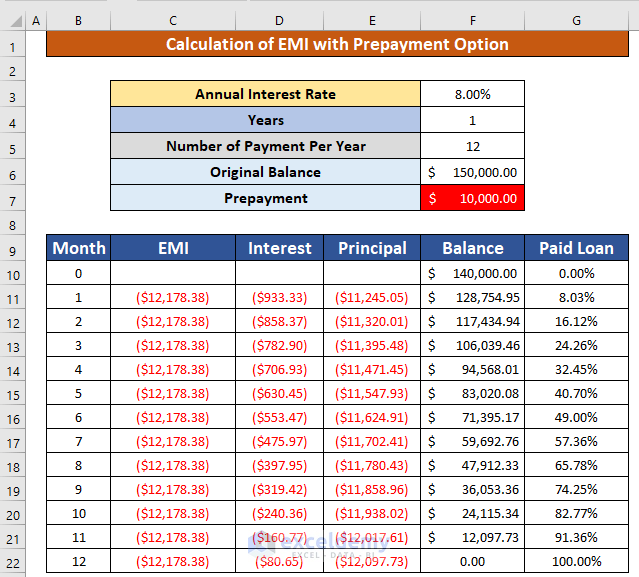
Task: Select the 91.36% paid loan cell
Action: (x=576, y=537)
